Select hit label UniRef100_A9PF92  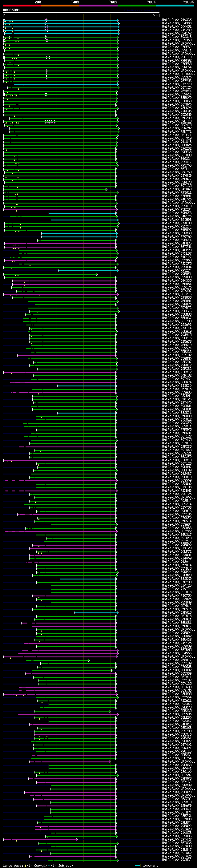coord(177,60)
